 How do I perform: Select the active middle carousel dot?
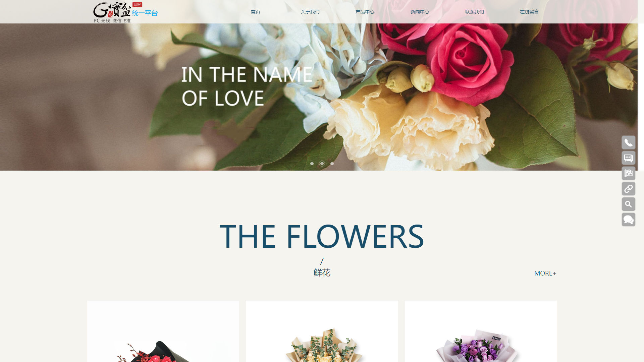322,164
